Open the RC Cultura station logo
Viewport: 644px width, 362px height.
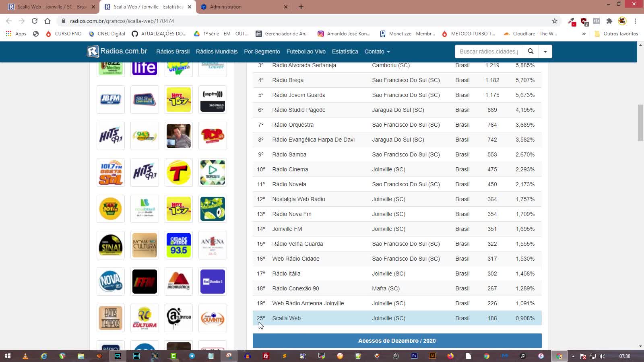145,318
